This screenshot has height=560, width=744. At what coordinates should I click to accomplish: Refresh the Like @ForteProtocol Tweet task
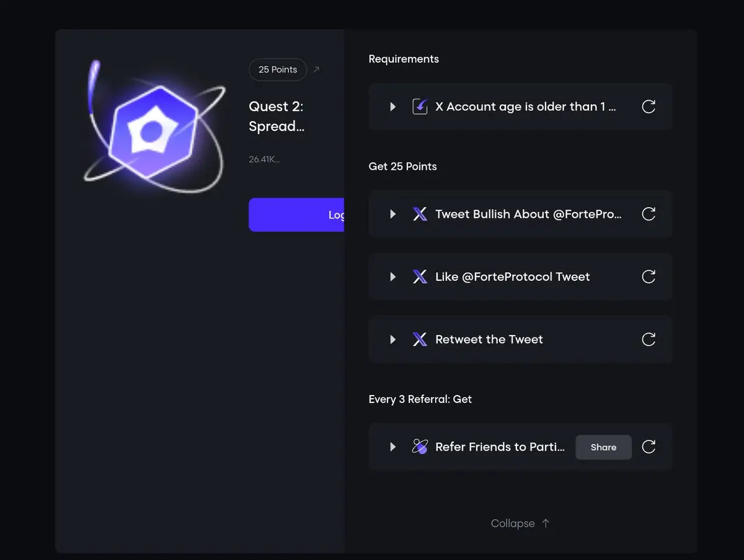point(649,277)
